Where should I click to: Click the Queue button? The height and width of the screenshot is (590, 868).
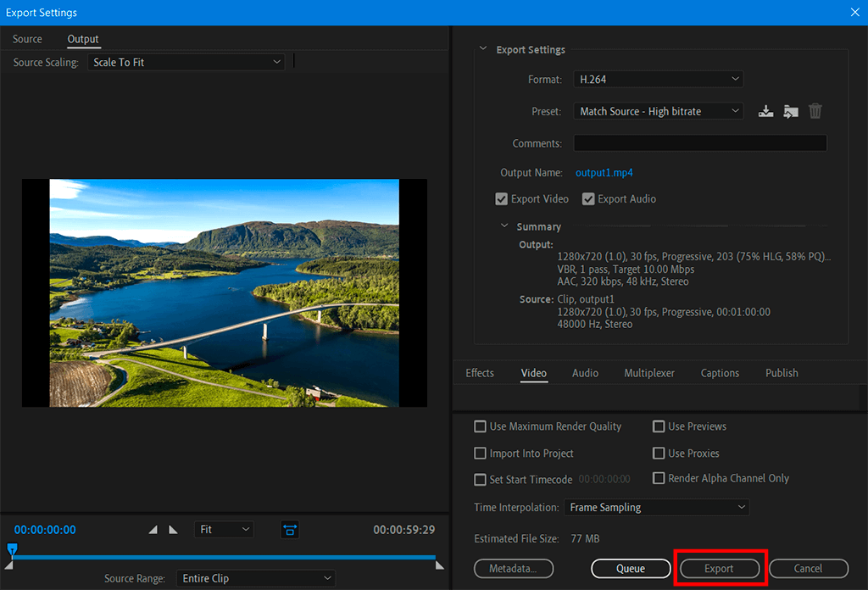(631, 569)
